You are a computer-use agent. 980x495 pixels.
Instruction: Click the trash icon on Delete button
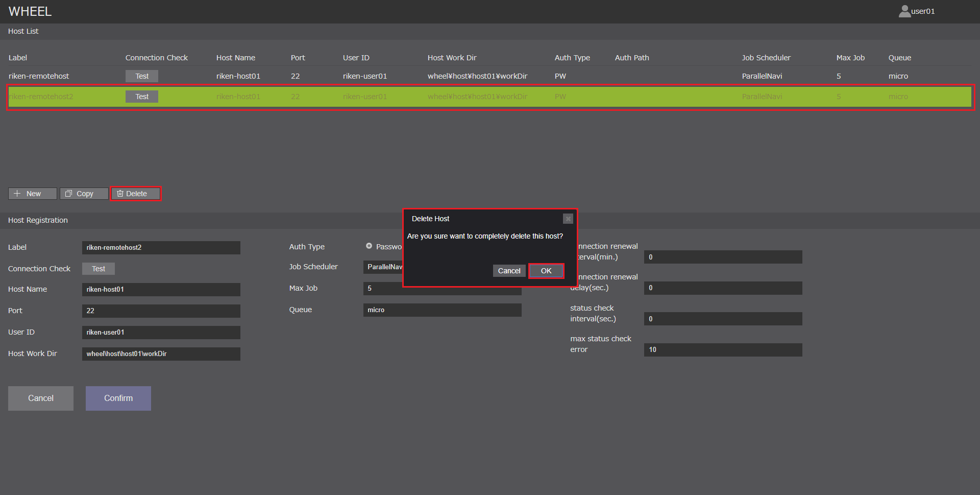coord(120,194)
